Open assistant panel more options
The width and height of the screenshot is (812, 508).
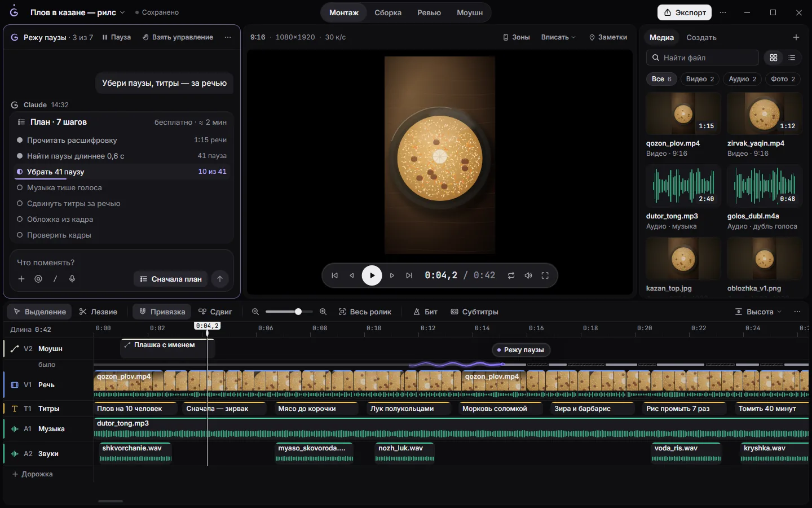228,37
